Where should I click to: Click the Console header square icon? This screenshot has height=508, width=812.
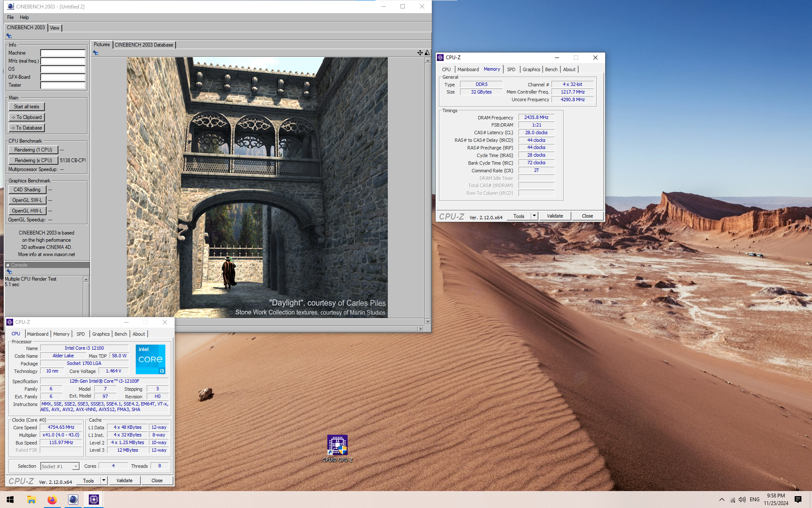tap(8, 265)
